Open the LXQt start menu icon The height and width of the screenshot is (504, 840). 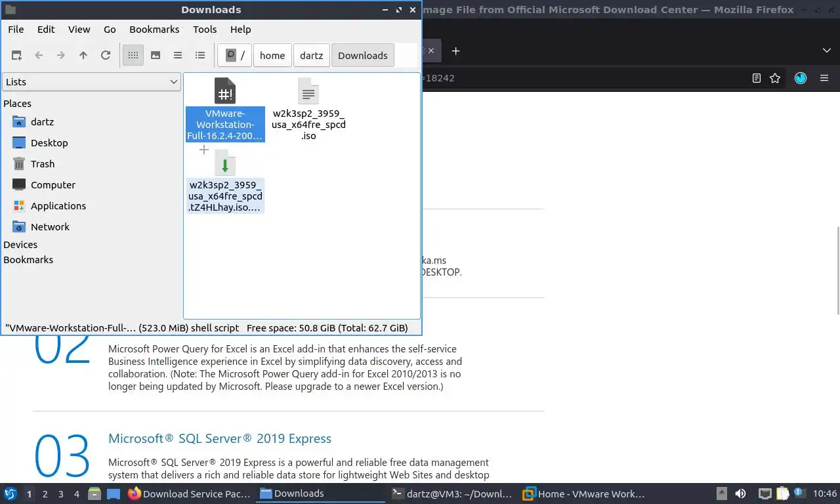coord(10,493)
